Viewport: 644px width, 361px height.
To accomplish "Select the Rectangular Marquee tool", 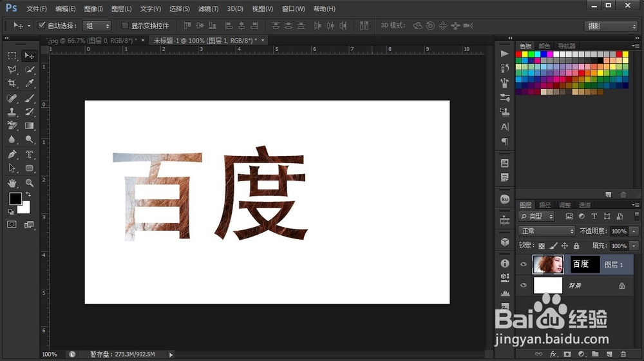I will (12, 55).
